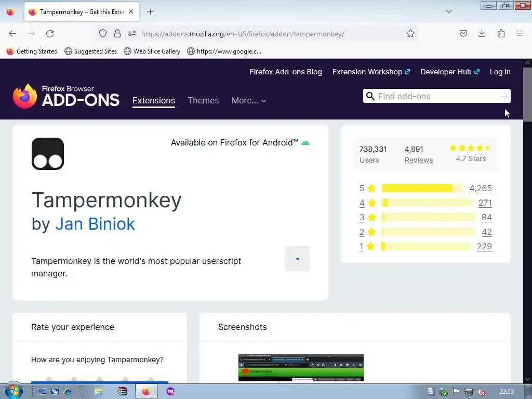Open the Firefox hamburger application menu

pyautogui.click(x=520, y=33)
